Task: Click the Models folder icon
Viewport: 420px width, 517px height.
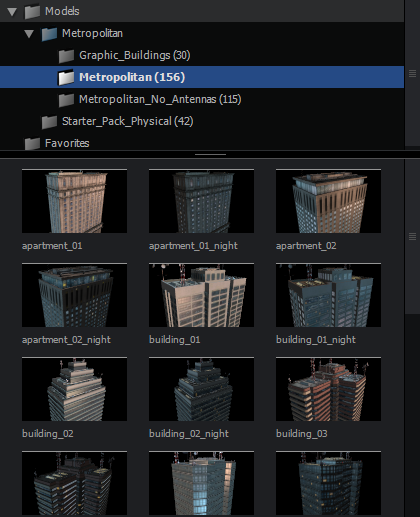Action: 32,12
